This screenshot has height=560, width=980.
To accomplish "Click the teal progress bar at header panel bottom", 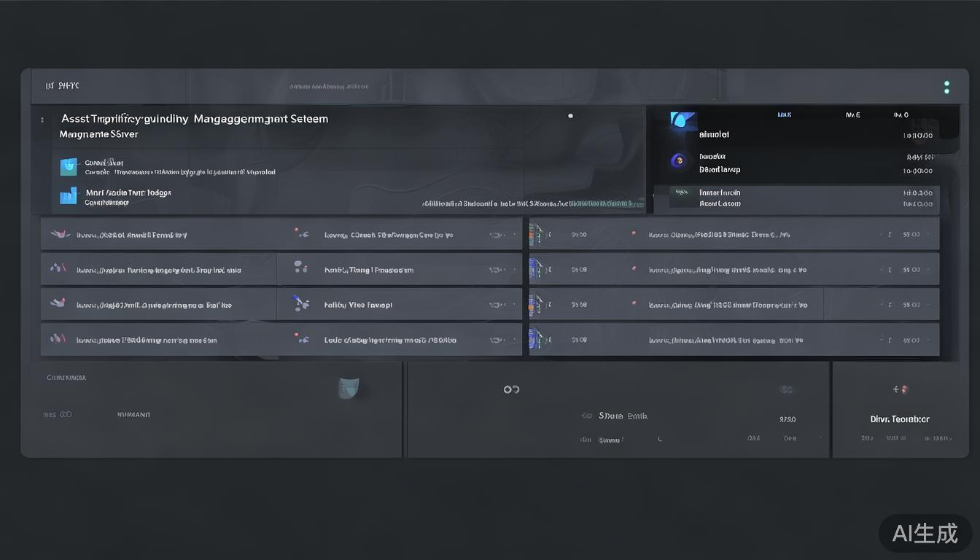I will pos(598,203).
